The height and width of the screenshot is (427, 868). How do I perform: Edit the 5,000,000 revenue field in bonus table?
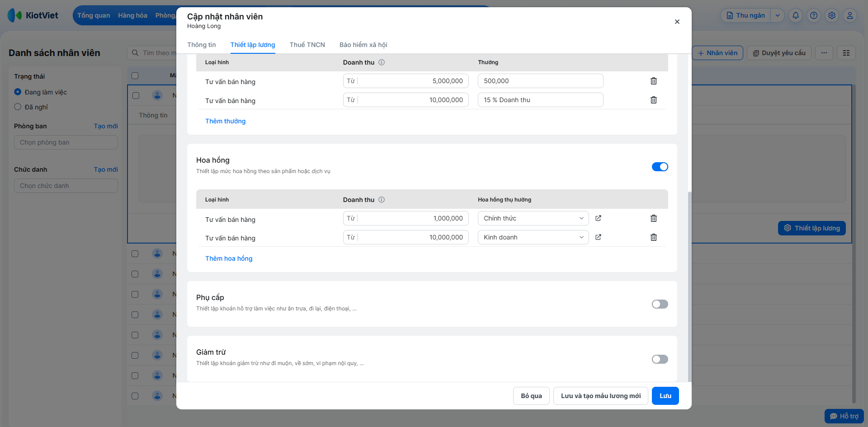click(x=406, y=81)
